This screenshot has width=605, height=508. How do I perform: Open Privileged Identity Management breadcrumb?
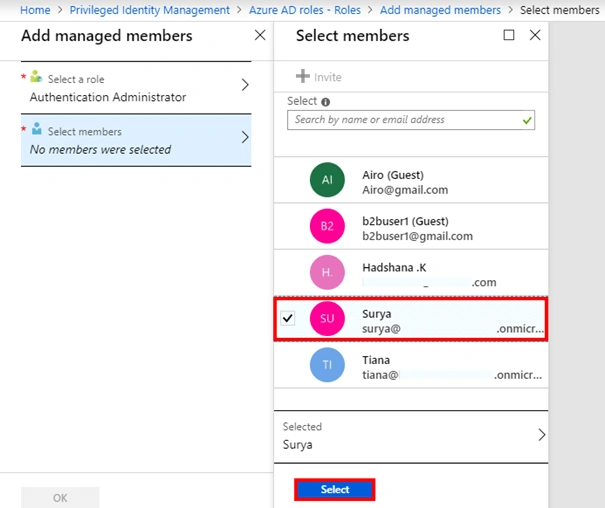click(149, 10)
